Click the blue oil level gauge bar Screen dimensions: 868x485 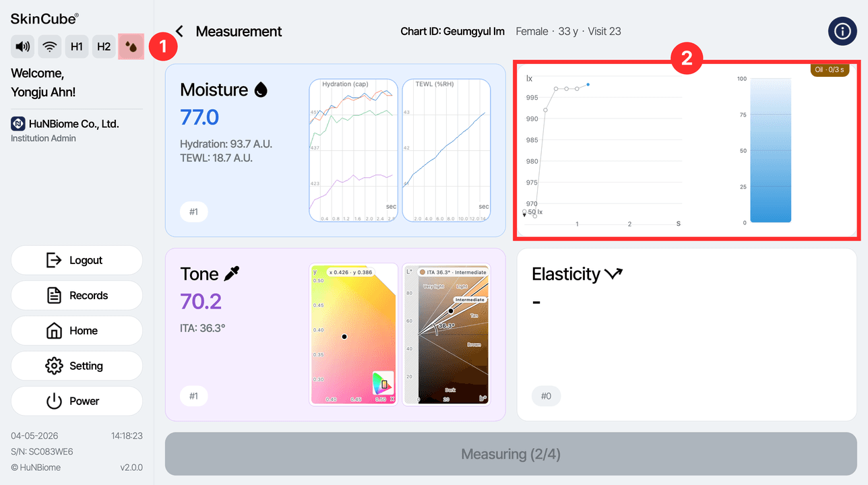click(770, 150)
